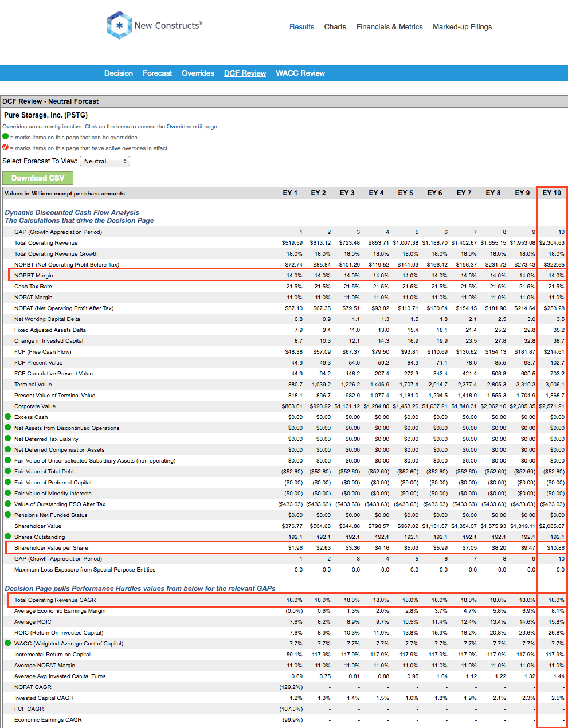Click the green dot beside Net Deferred Tax Liability
The width and height of the screenshot is (568, 728).
pos(8,439)
